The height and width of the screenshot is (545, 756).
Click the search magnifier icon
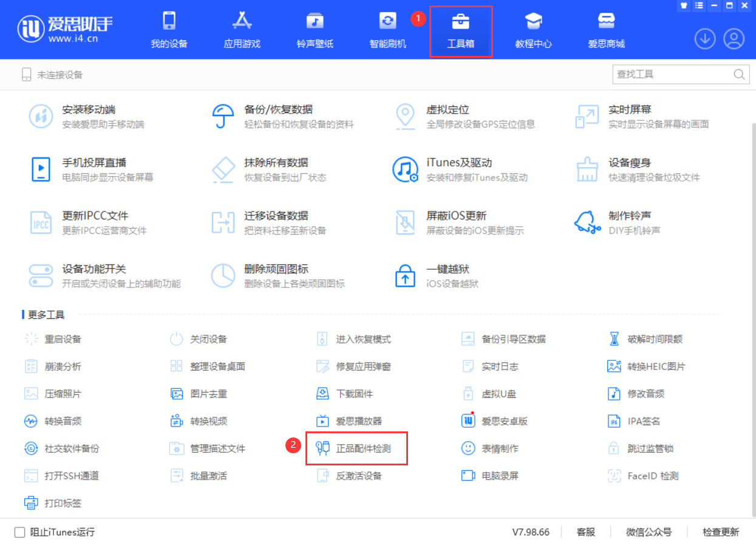click(x=739, y=74)
